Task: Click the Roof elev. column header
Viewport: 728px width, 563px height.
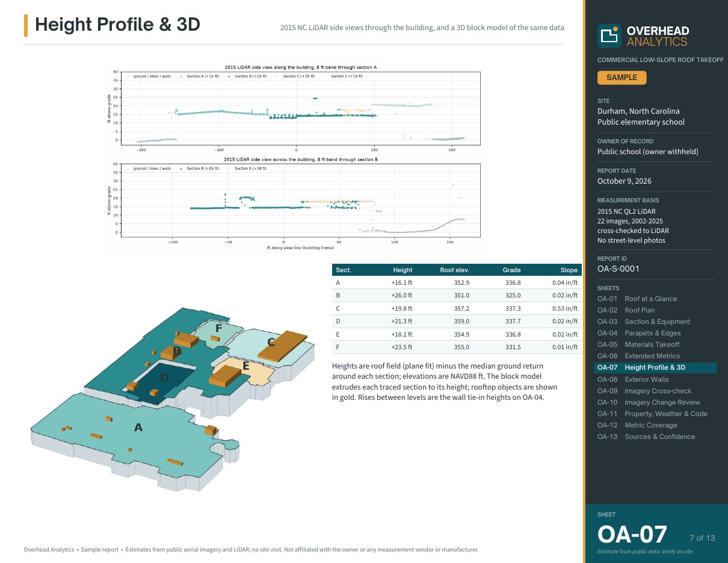Action: pos(455,270)
